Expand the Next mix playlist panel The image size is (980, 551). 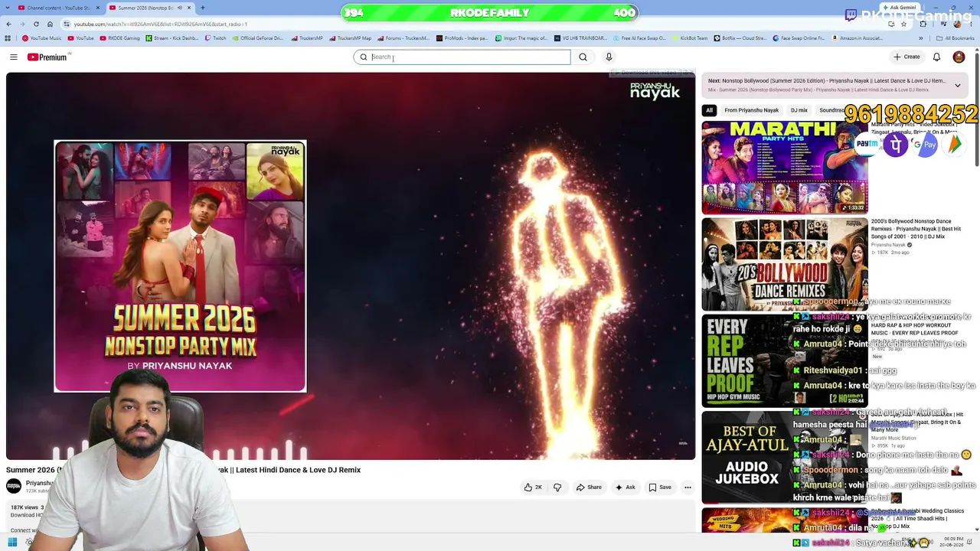pyautogui.click(x=957, y=85)
